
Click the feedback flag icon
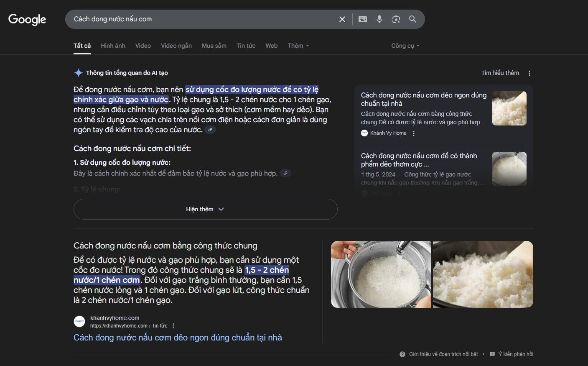[x=492, y=354]
